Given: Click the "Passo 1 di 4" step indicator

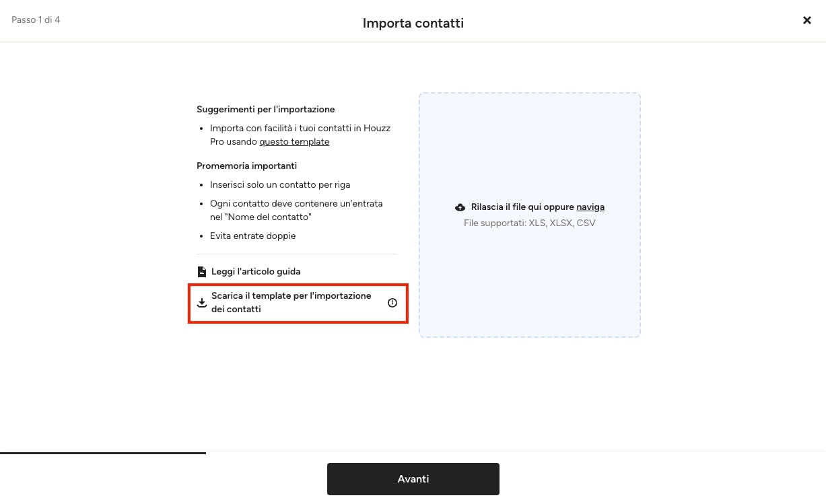Looking at the screenshot, I should coord(36,20).
